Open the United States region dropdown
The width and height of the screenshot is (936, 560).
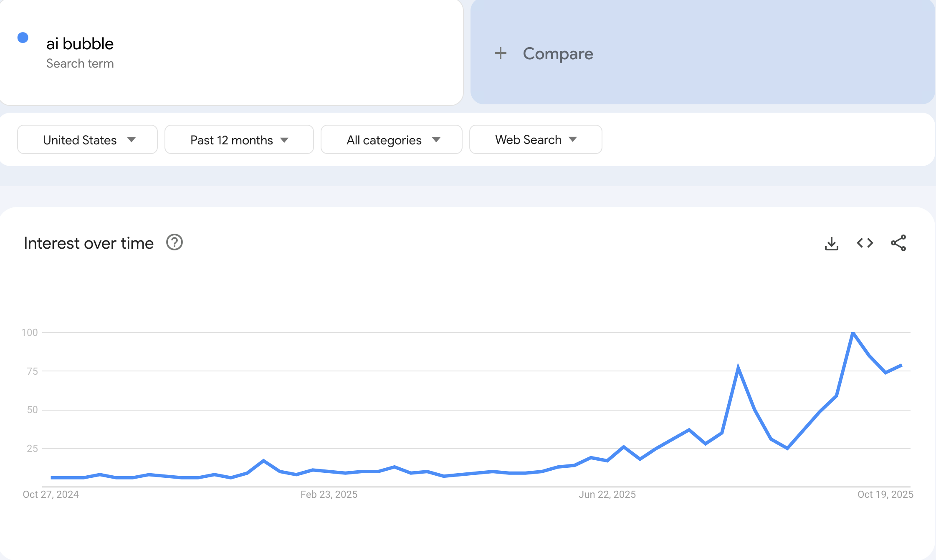(x=87, y=140)
